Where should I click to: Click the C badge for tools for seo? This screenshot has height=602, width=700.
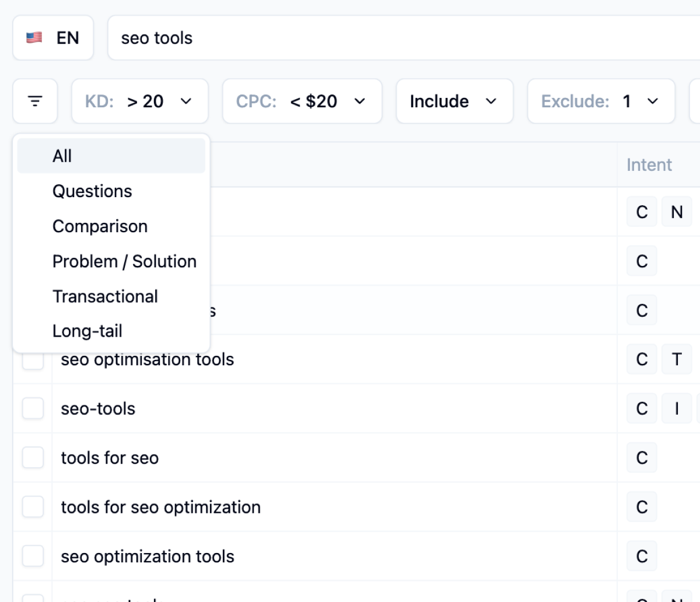(x=642, y=458)
